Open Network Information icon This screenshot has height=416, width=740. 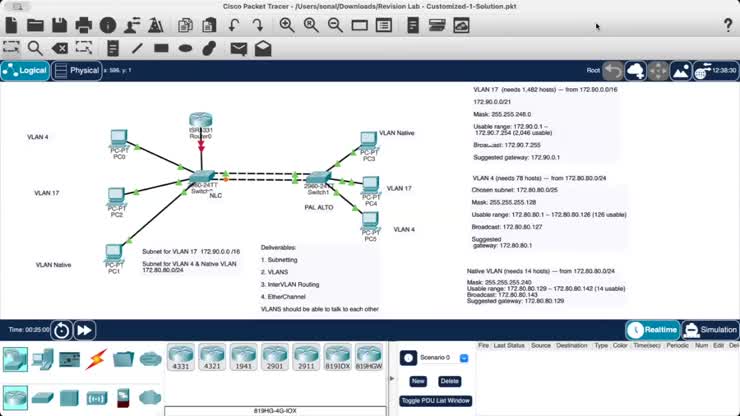108,25
